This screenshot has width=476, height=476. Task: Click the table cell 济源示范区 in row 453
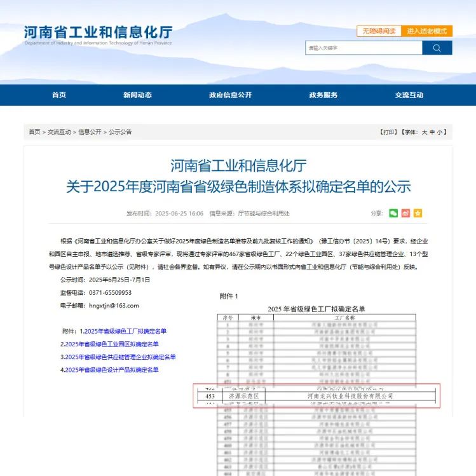click(x=244, y=396)
